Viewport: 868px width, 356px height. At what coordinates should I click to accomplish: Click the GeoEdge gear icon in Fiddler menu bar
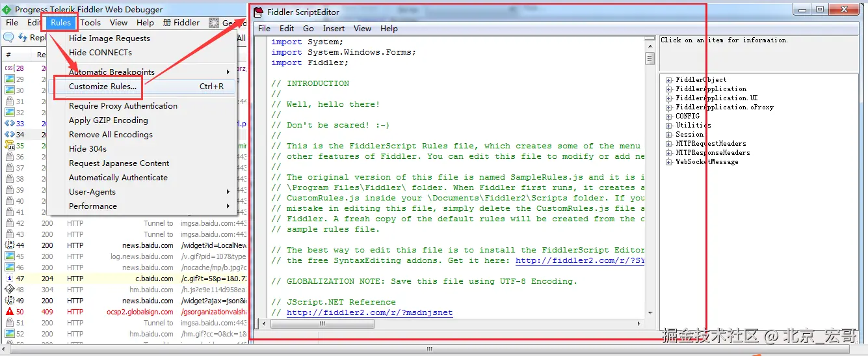[214, 23]
